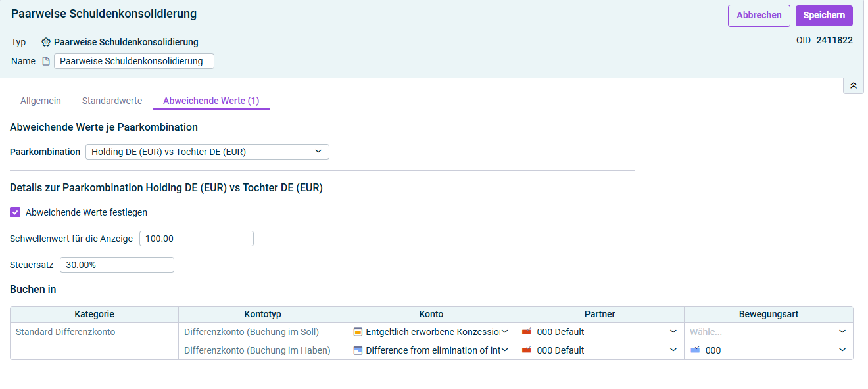This screenshot has height=389, width=868.
Task: Click the Abbrechen button
Action: [759, 16]
